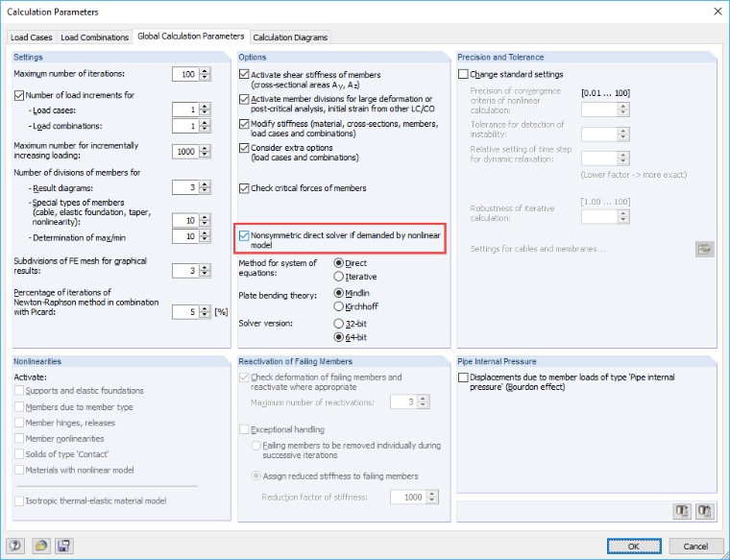Click spinner of Maximum number of iterations

tap(205, 74)
